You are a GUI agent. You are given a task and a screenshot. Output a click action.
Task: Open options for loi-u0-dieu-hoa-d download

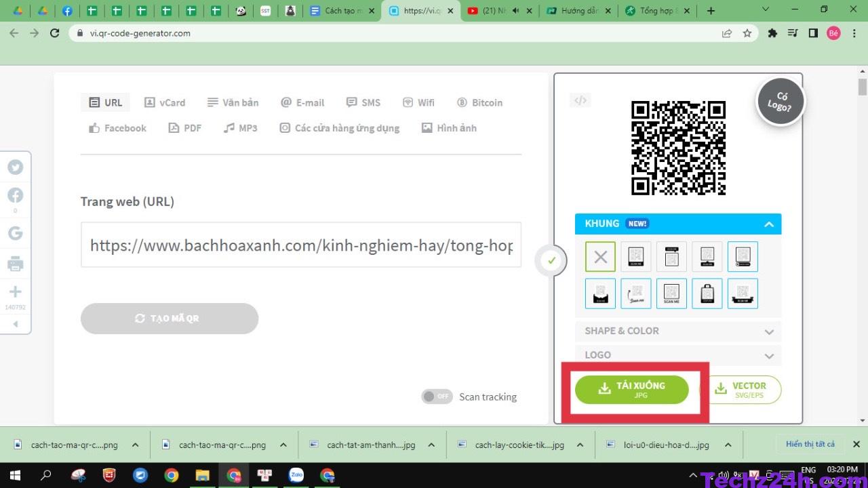[728, 445]
